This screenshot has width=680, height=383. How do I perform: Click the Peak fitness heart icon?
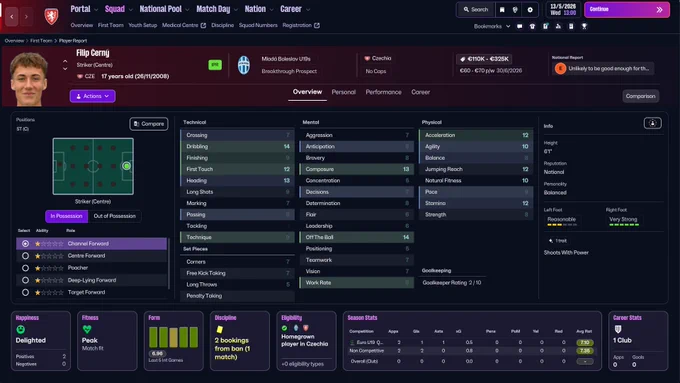87,330
